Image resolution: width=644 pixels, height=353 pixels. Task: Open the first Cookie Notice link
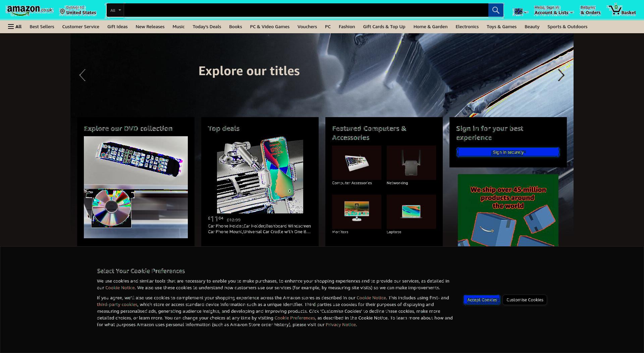120,288
